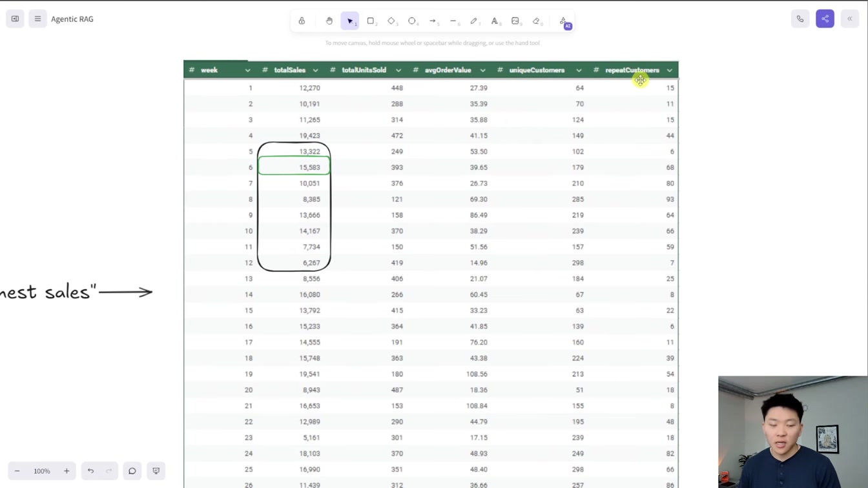The height and width of the screenshot is (488, 868).
Task: Open the comments bubble icon
Action: 132,471
